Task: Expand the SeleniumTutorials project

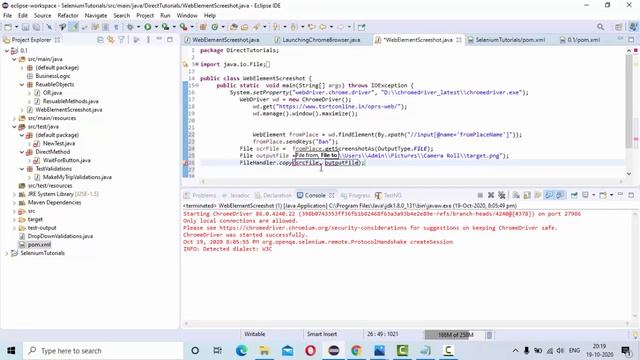Action: [x=7, y=253]
